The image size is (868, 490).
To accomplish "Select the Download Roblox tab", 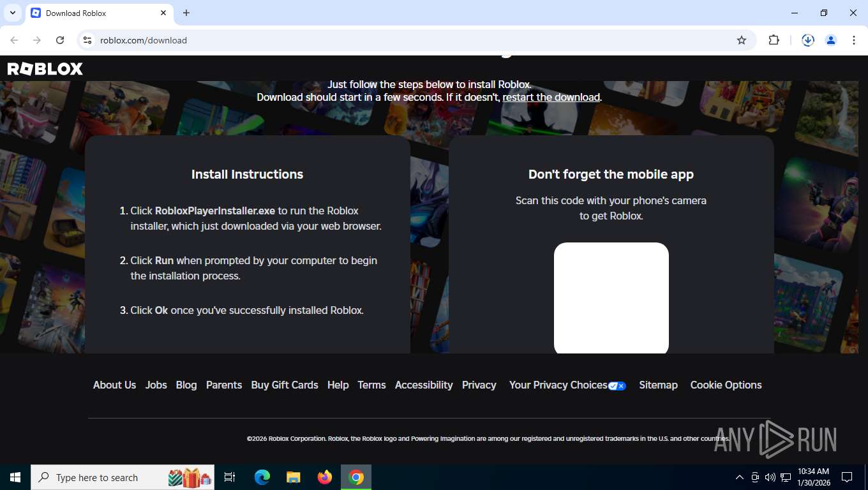I will coord(99,13).
